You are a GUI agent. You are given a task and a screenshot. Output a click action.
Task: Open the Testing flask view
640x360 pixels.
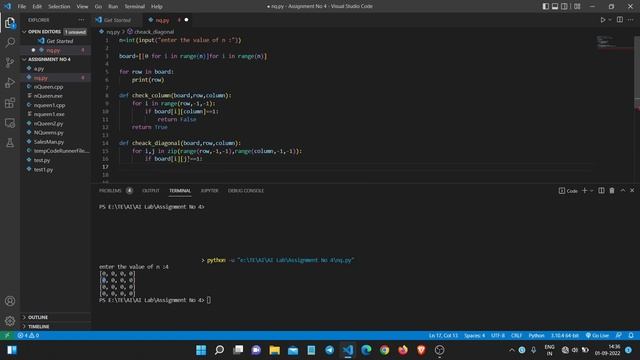click(10, 142)
